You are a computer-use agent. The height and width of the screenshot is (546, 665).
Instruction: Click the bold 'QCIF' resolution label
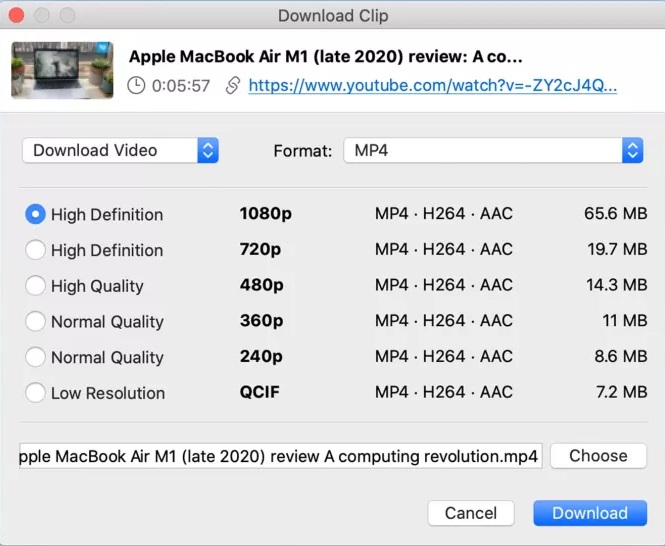pyautogui.click(x=260, y=392)
